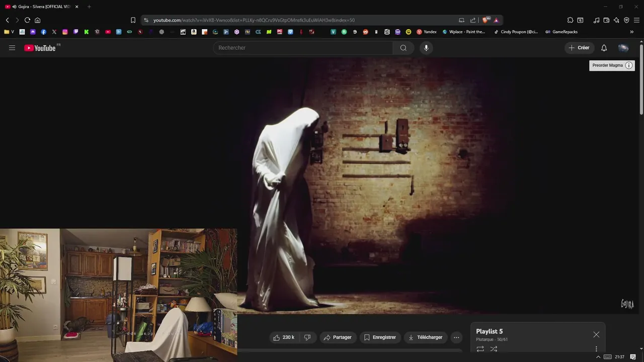Reload the page
The width and height of the screenshot is (644, 362).
click(27, 20)
